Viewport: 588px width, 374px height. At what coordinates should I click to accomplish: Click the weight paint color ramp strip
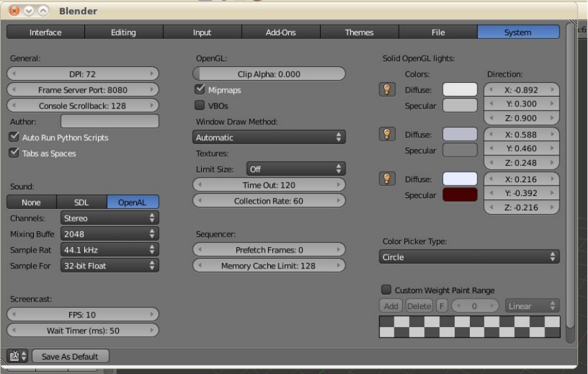(469, 326)
